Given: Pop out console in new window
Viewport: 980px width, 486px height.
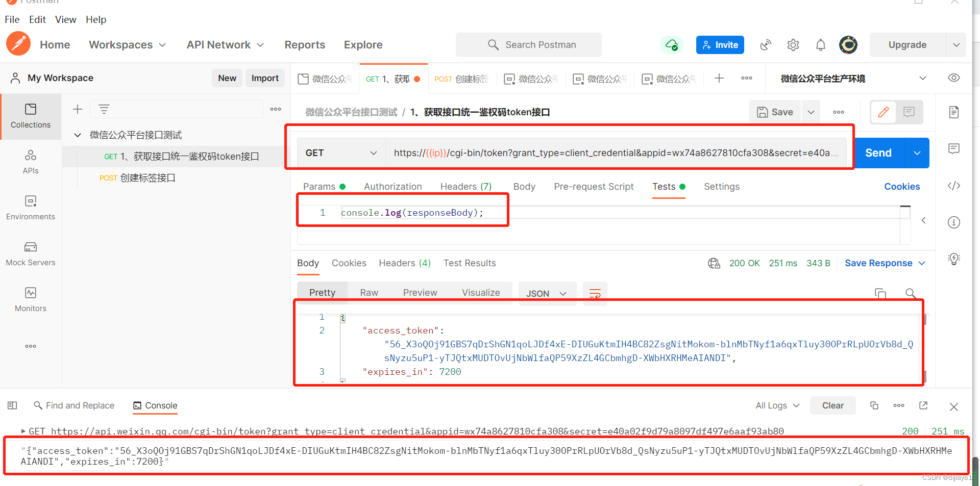Looking at the screenshot, I should click(x=923, y=405).
